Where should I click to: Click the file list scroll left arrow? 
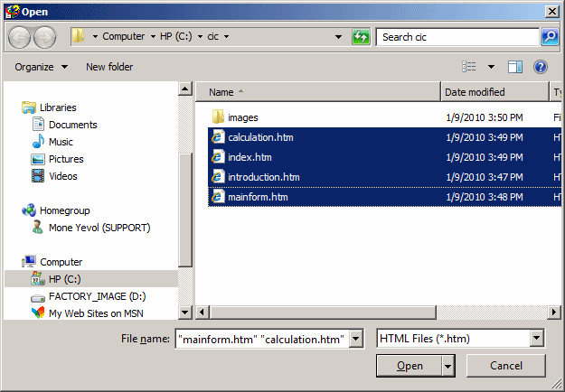coord(202,313)
